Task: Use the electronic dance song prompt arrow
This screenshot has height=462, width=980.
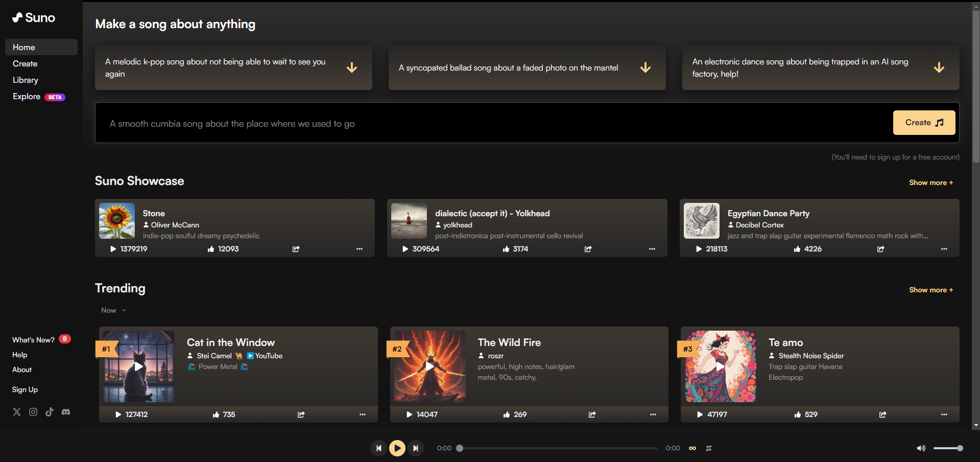Action: [939, 67]
